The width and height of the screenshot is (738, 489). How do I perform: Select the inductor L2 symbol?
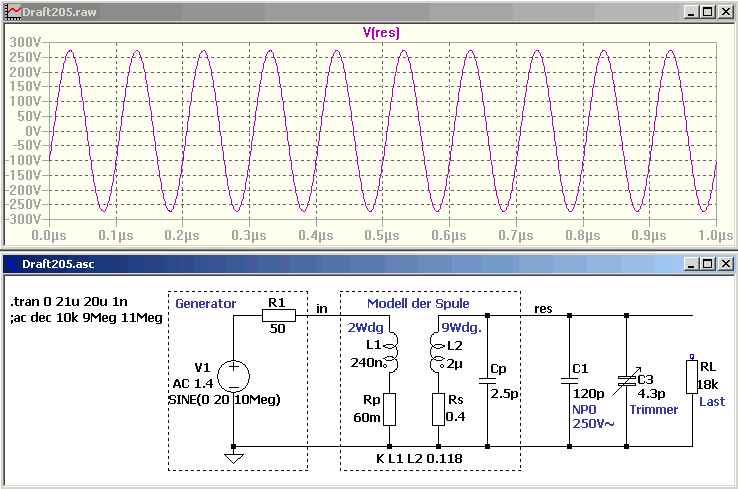point(438,353)
